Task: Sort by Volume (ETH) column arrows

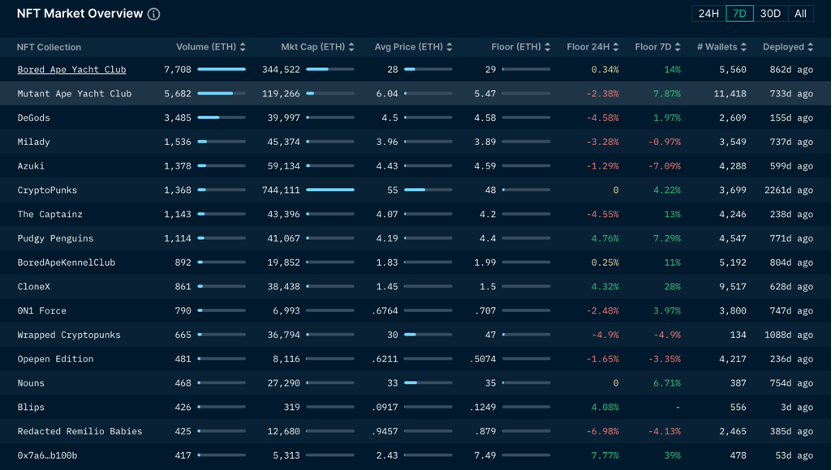Action: pyautogui.click(x=243, y=47)
